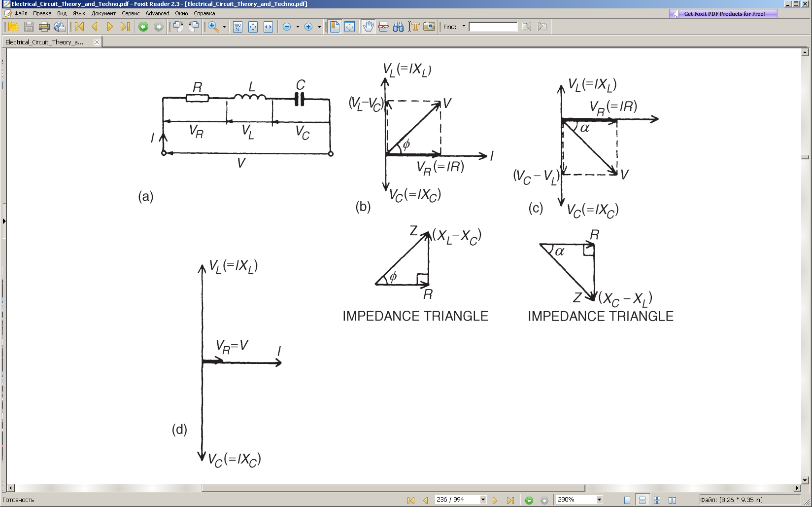Image resolution: width=812 pixels, height=507 pixels.
Task: Click green Previous View button in top toolbar
Action: point(143,27)
